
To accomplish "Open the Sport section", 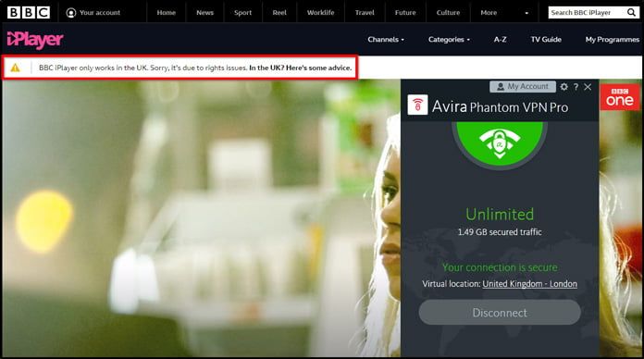I will click(242, 13).
